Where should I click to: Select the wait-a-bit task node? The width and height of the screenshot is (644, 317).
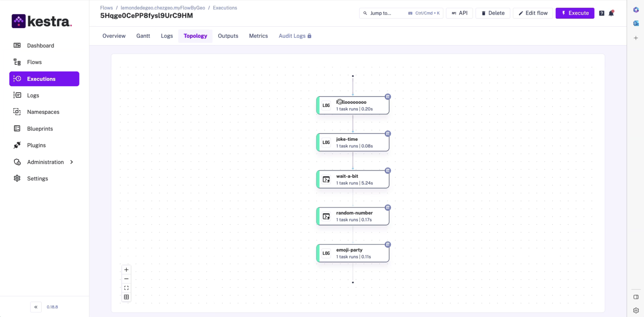353,179
